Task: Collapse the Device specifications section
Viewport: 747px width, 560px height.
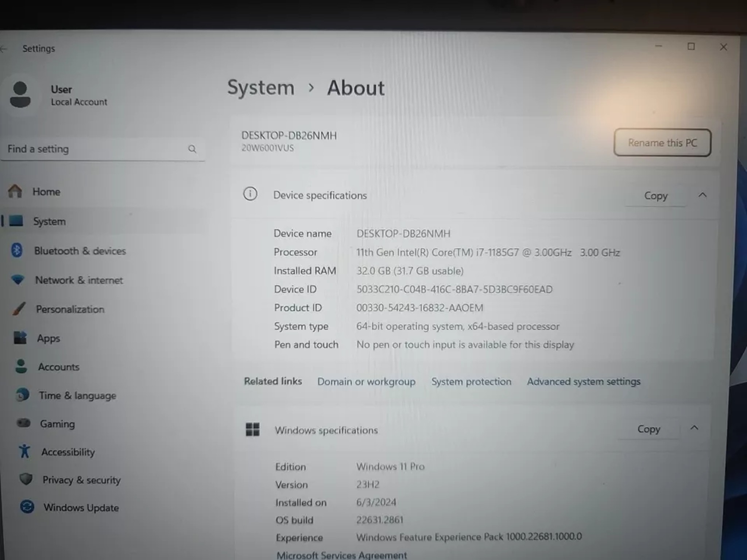Action: pyautogui.click(x=703, y=195)
